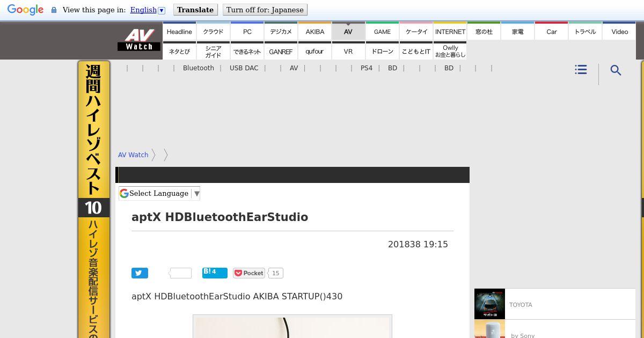Viewport: 644px width, 338px height.
Task: Open the GANREF tab
Action: [x=281, y=51]
